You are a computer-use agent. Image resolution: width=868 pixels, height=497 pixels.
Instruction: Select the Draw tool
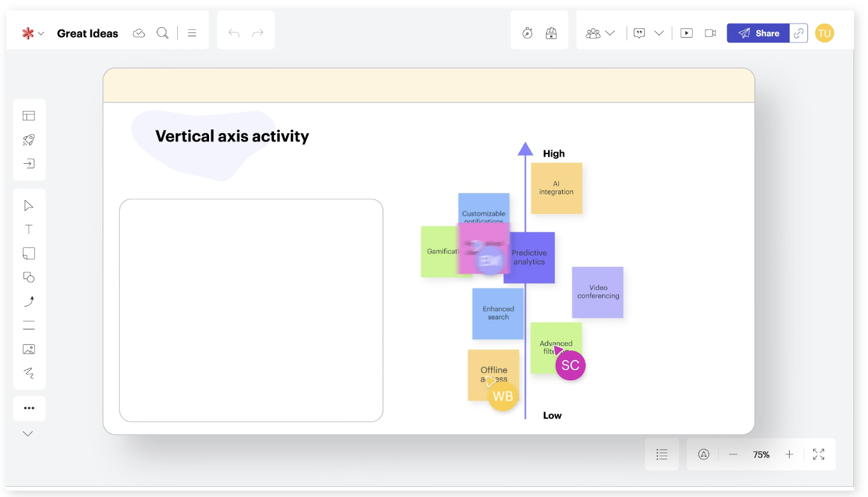tap(29, 373)
